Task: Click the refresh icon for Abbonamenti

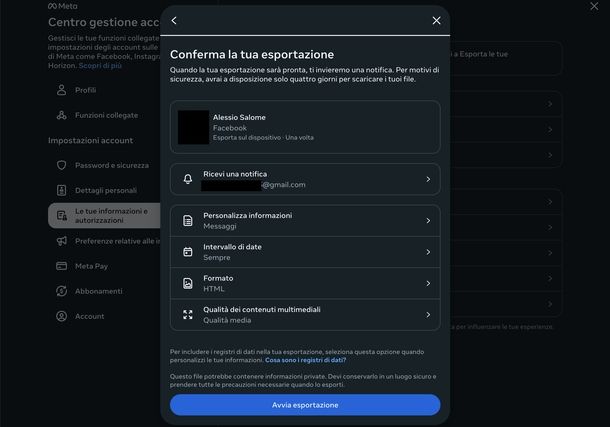Action: pos(61,291)
